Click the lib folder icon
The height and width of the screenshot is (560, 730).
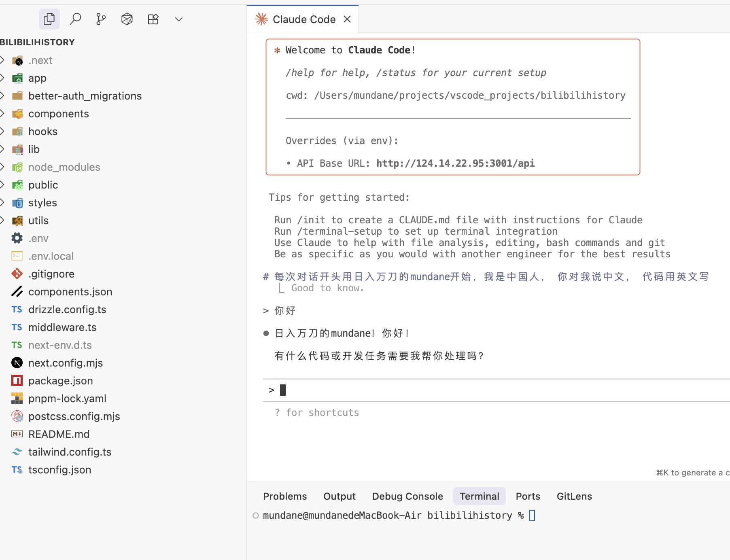[17, 150]
